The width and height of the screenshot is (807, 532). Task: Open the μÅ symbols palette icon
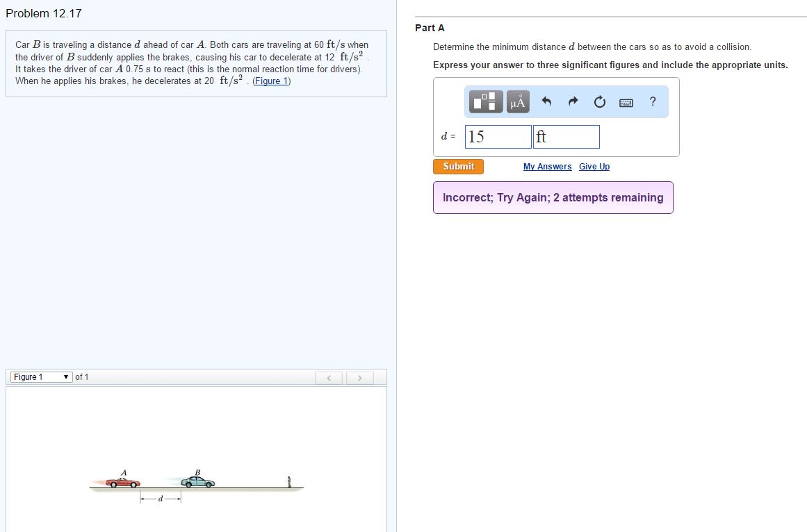click(516, 101)
